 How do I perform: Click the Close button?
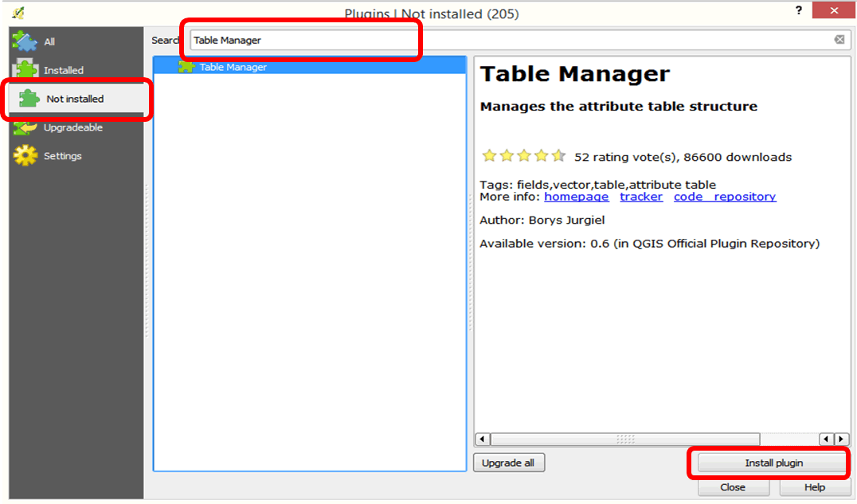pyautogui.click(x=733, y=487)
